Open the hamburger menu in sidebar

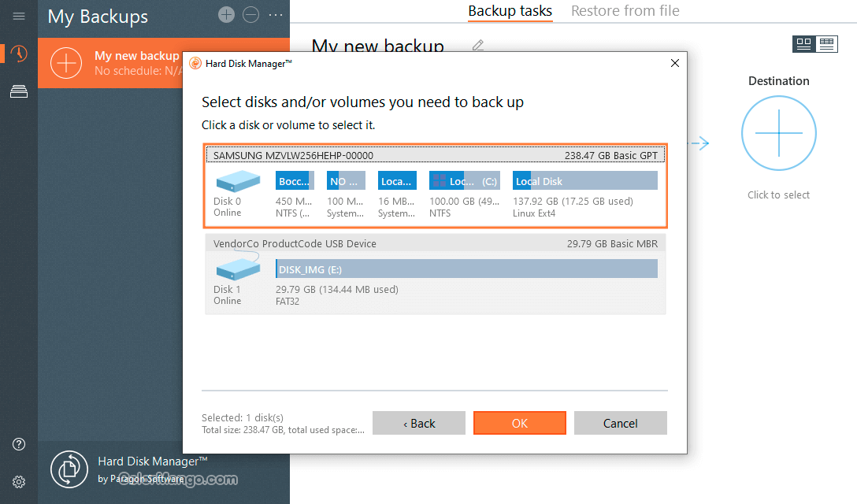[x=19, y=17]
